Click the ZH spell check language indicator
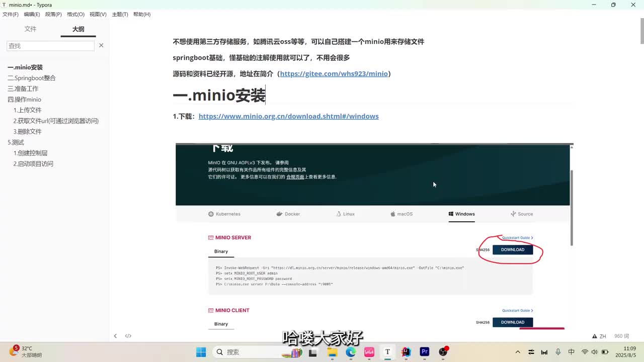The height and width of the screenshot is (362, 644). pos(600,336)
